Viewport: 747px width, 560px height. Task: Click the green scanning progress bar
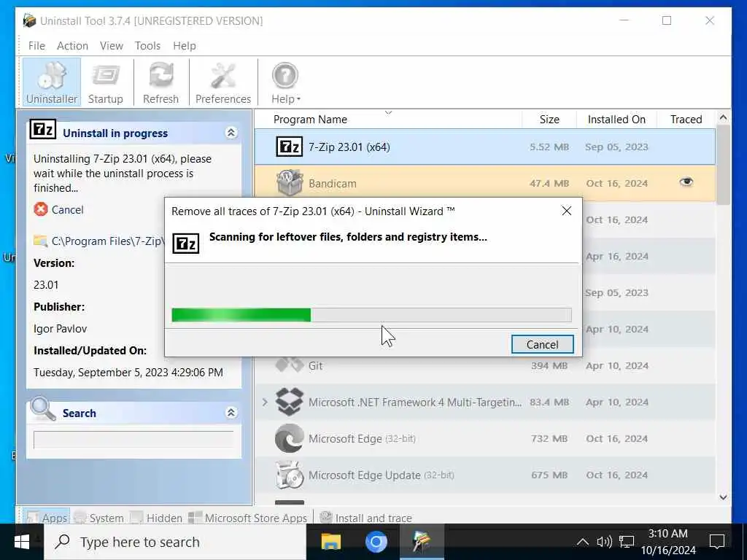[371, 315]
